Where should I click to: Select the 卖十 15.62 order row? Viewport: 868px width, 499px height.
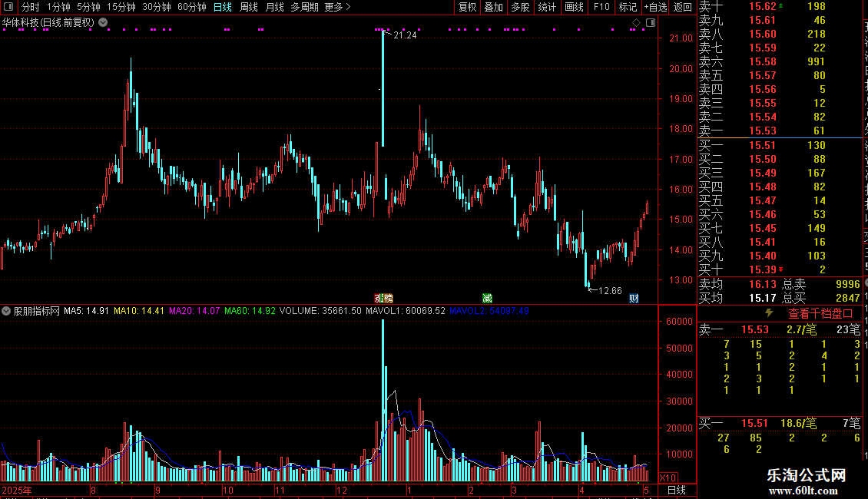pos(780,6)
